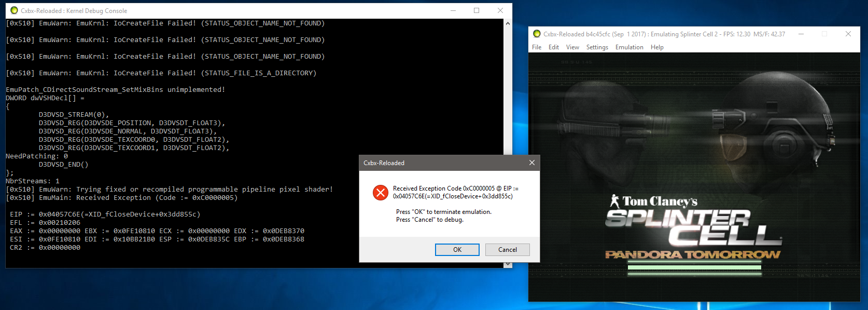Maximize the Kernel Debug Console window
This screenshot has height=310, width=868.
477,10
